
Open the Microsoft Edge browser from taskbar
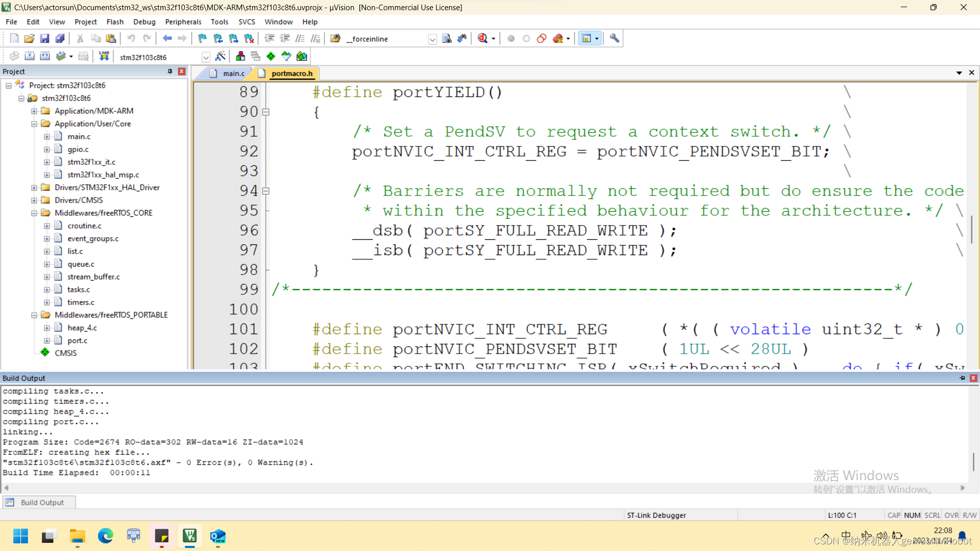[105, 536]
